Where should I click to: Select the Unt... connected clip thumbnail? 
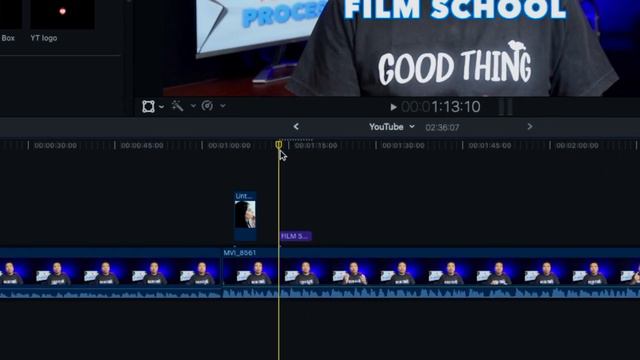pos(245,216)
